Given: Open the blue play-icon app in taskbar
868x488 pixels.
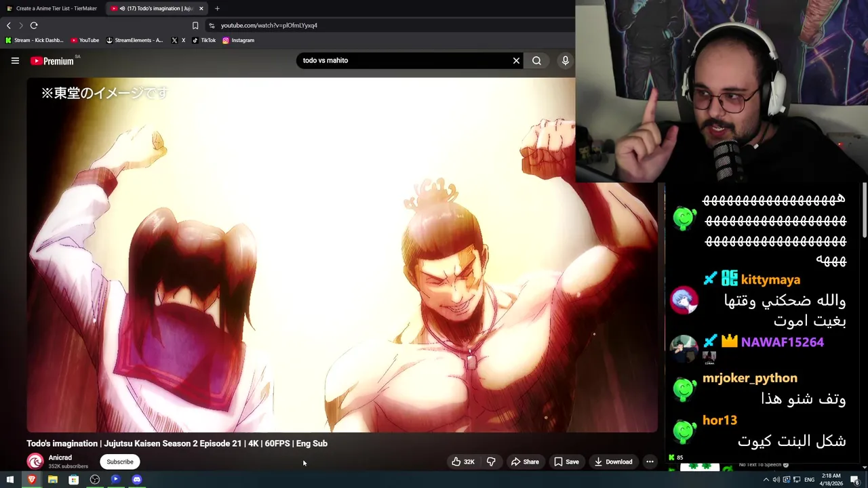Looking at the screenshot, I should 115,480.
